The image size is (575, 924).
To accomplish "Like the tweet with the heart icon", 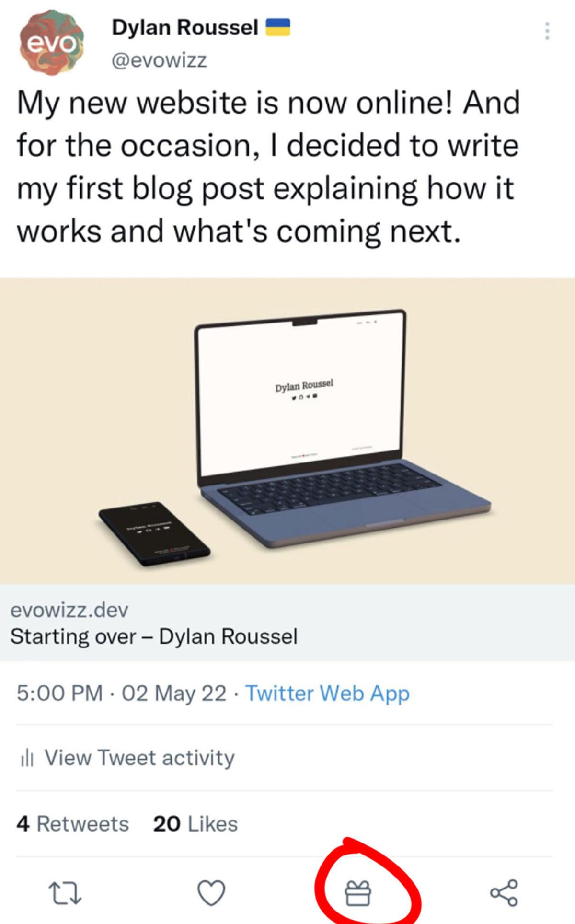I will click(211, 892).
